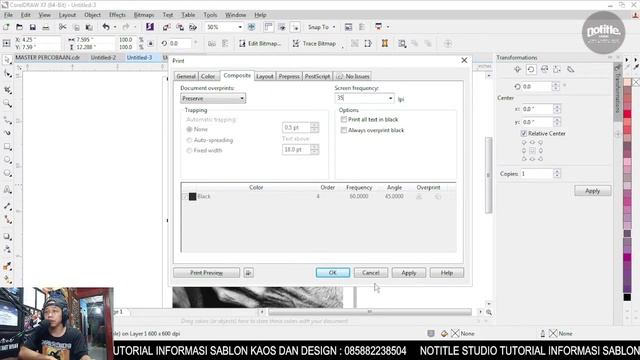
Task: Switch to Layout tab in Print dialog
Action: coord(265,76)
